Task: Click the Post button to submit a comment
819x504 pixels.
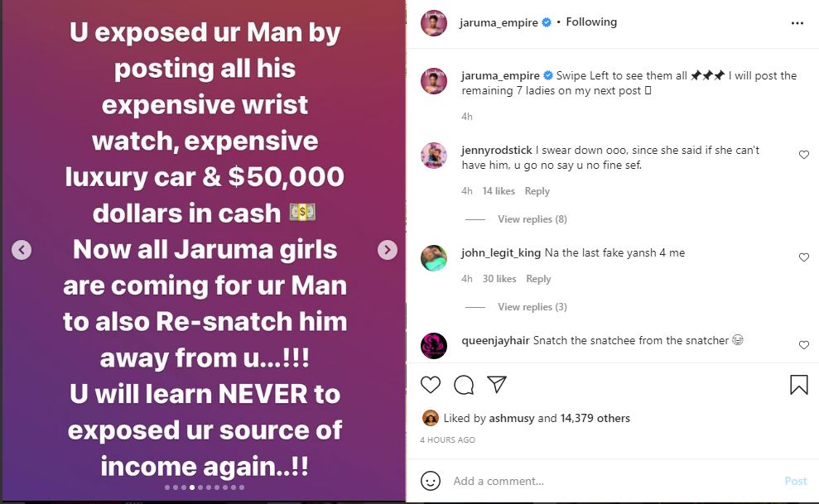Action: point(795,481)
